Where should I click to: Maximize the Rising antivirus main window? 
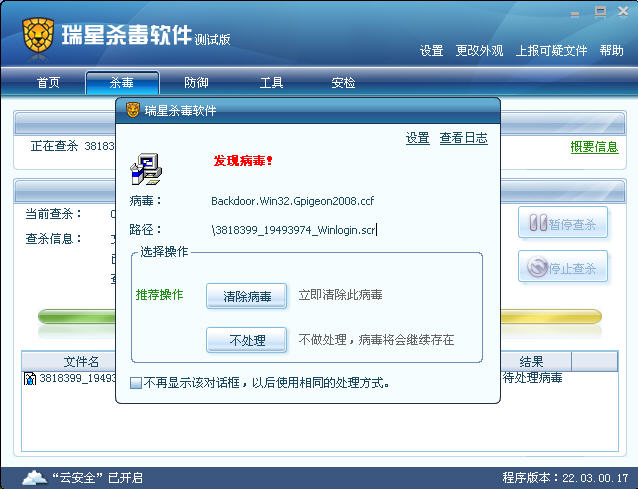pos(600,12)
